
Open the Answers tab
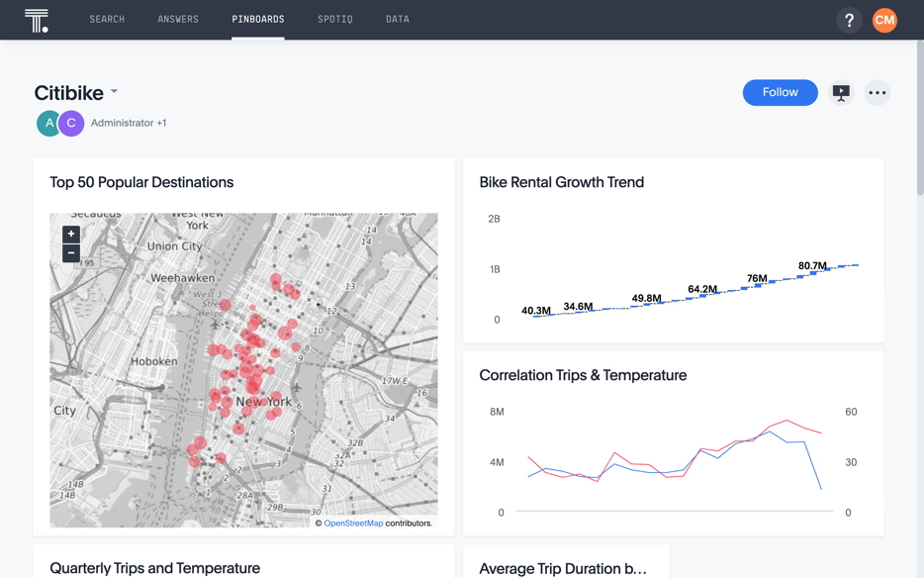pos(178,20)
